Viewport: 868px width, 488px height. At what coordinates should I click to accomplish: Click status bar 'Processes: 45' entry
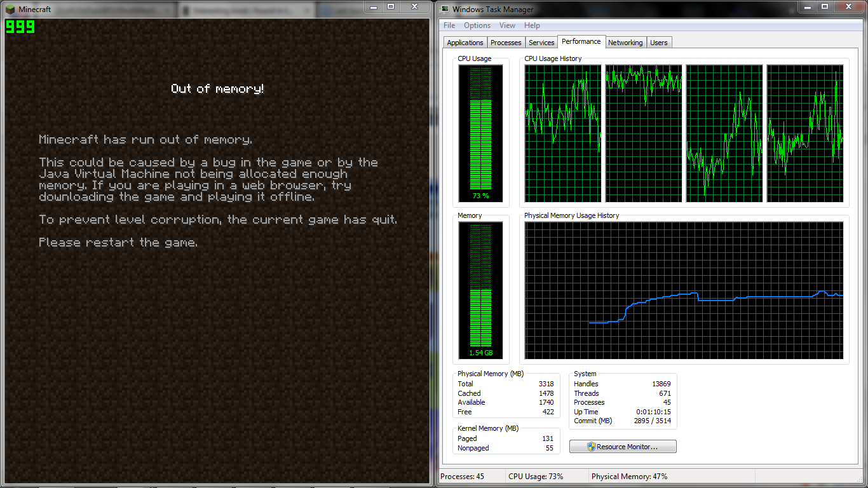click(x=462, y=477)
